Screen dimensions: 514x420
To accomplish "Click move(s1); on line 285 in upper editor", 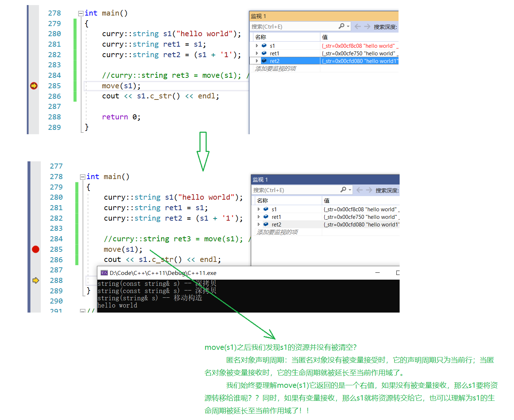I will pyautogui.click(x=121, y=86).
